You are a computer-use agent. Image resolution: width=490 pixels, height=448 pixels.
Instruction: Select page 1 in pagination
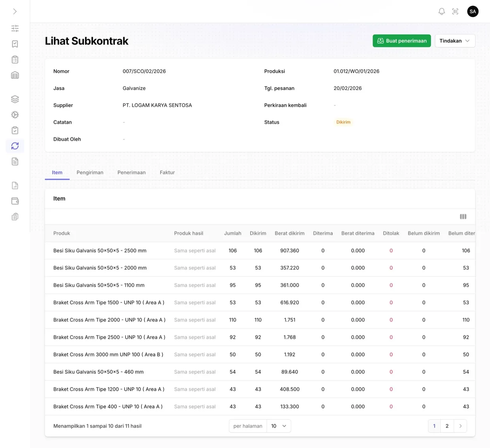click(434, 426)
